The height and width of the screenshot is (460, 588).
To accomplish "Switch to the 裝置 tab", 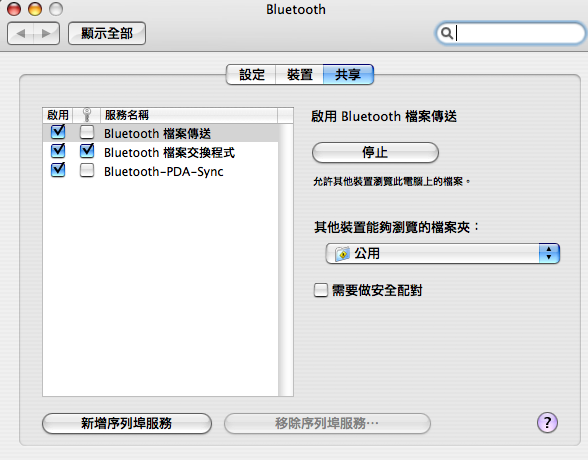I will pyautogui.click(x=299, y=74).
